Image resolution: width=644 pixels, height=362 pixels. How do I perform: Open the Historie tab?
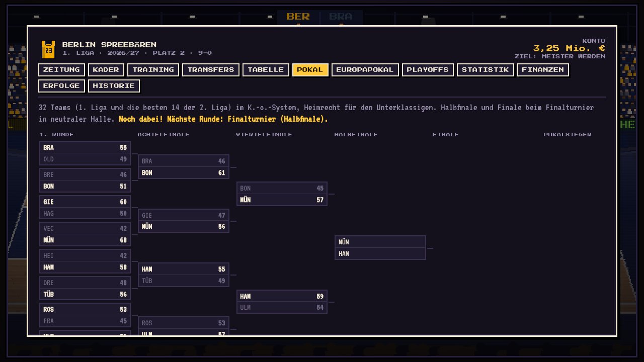(x=114, y=86)
